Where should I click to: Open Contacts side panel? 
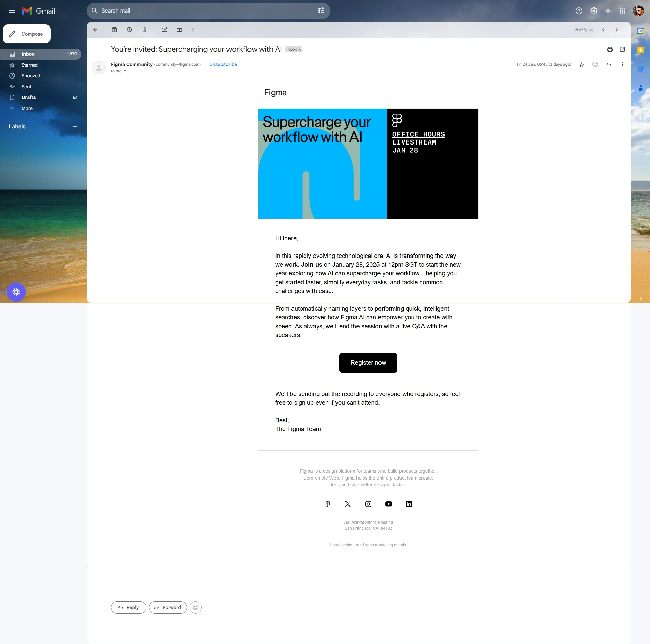click(x=641, y=88)
